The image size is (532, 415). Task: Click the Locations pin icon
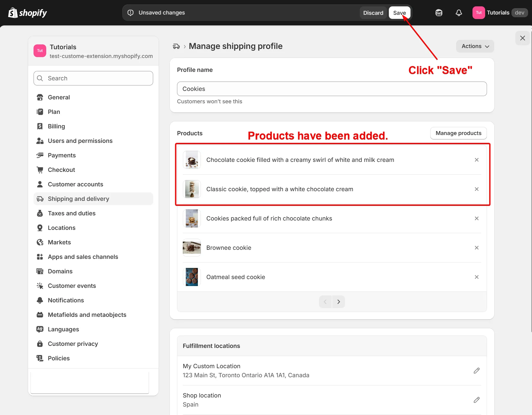[x=40, y=228]
